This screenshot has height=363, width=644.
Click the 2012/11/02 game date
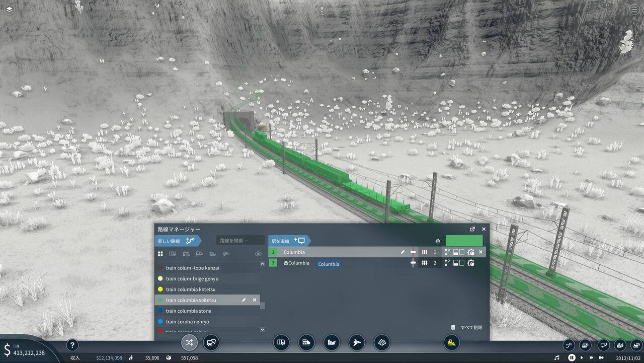click(x=628, y=358)
